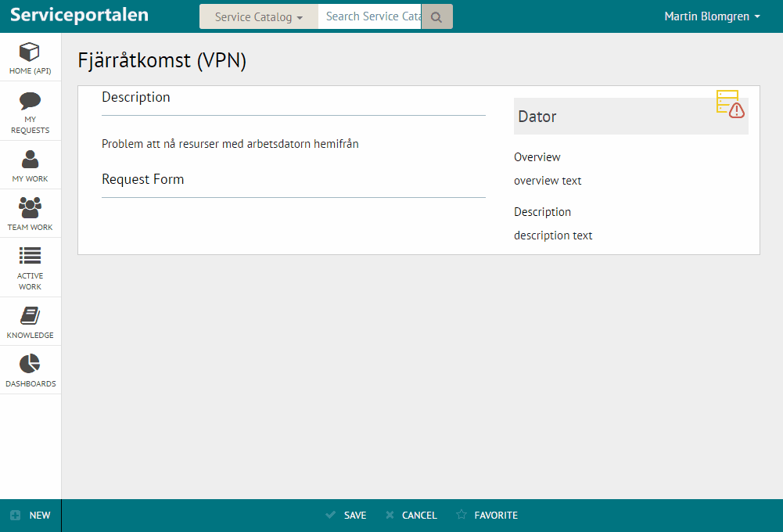Click the Fjärråtkomst (VPN) page title
The height and width of the screenshot is (532, 783).
(x=162, y=61)
